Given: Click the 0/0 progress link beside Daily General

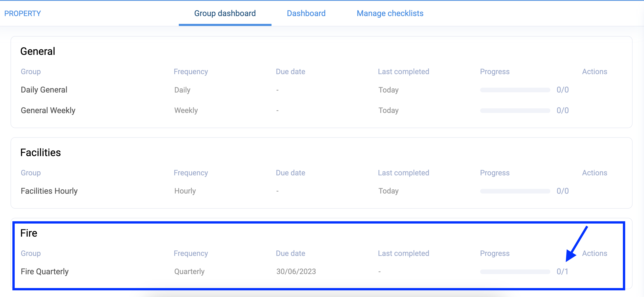Looking at the screenshot, I should 562,90.
